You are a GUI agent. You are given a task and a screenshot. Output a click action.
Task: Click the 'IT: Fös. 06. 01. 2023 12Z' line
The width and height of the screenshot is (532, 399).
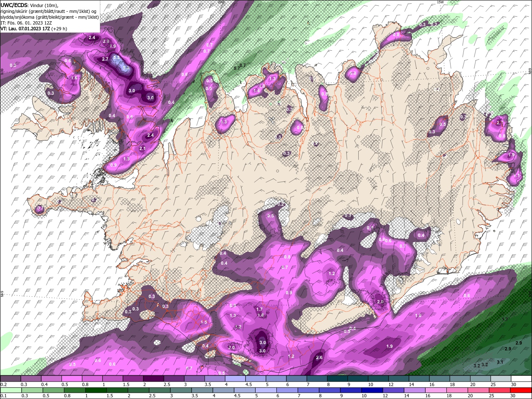point(26,23)
